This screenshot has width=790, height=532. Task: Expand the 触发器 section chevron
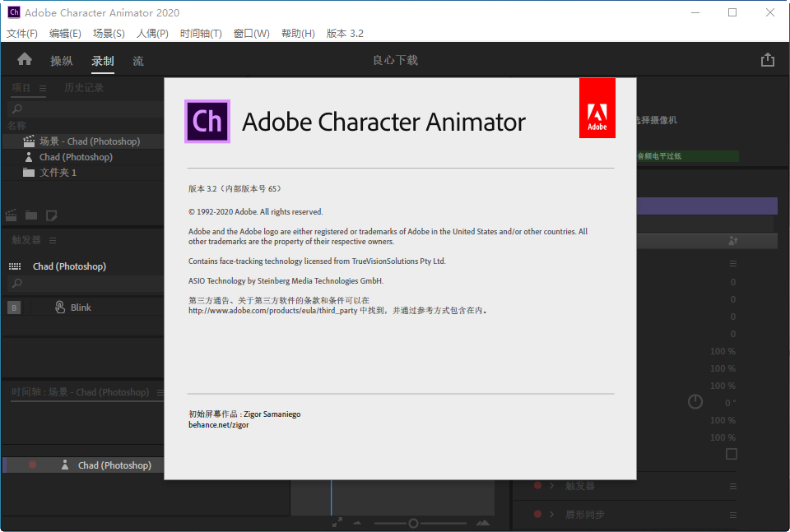point(551,487)
